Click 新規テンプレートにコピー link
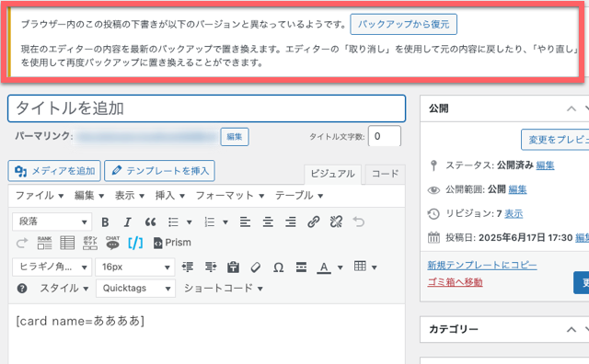Image resolution: width=589 pixels, height=364 pixels. click(x=482, y=266)
